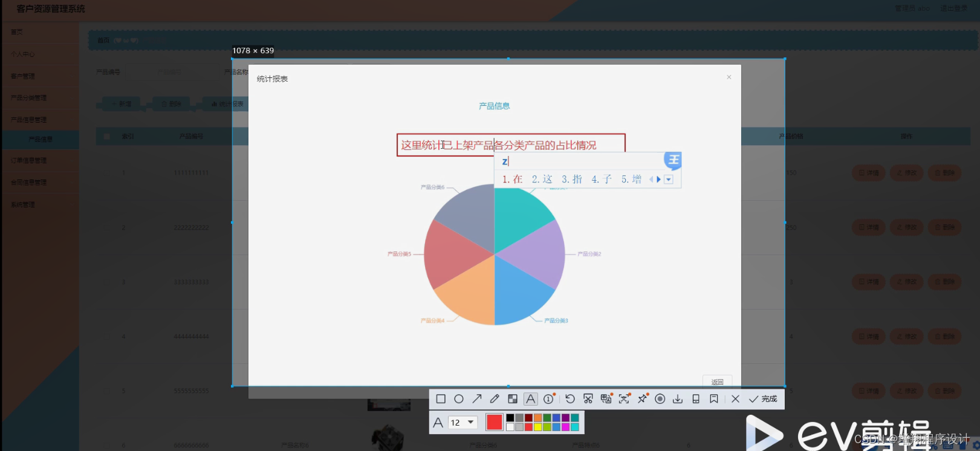The image size is (980, 451).
Task: Select the numbered step marker tool
Action: click(549, 398)
